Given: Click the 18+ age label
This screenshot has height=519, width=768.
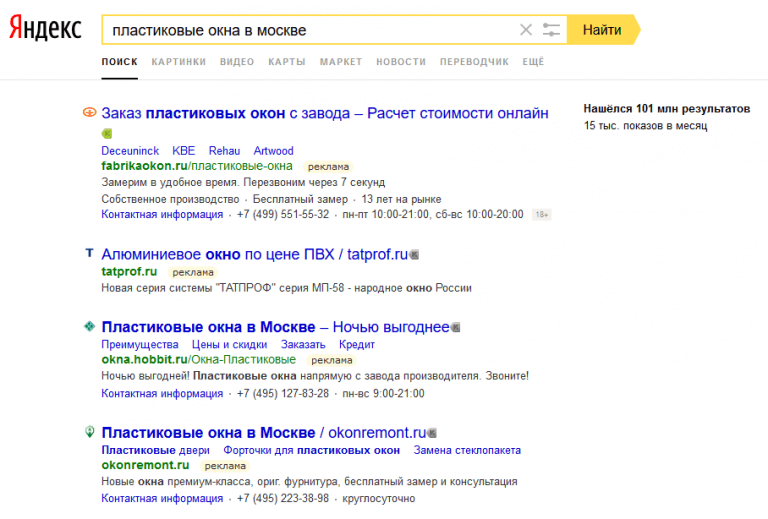Looking at the screenshot, I should point(542,214).
